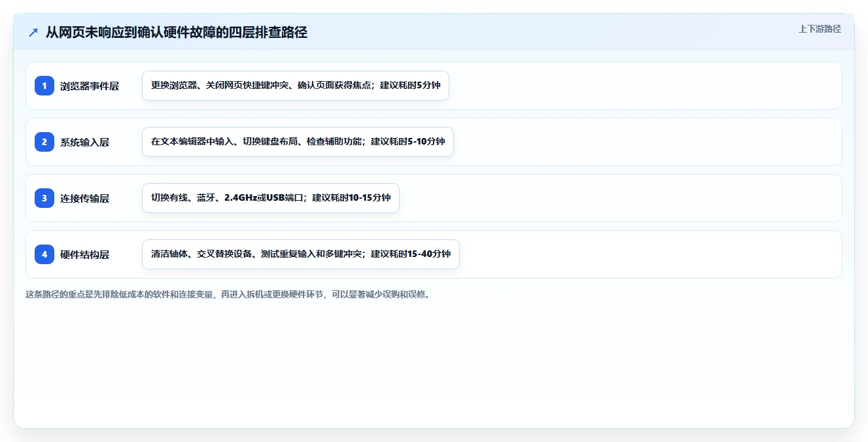Click the description starting 更换浏览器、关闭网页快捷键冲突
868x442 pixels.
(x=296, y=86)
